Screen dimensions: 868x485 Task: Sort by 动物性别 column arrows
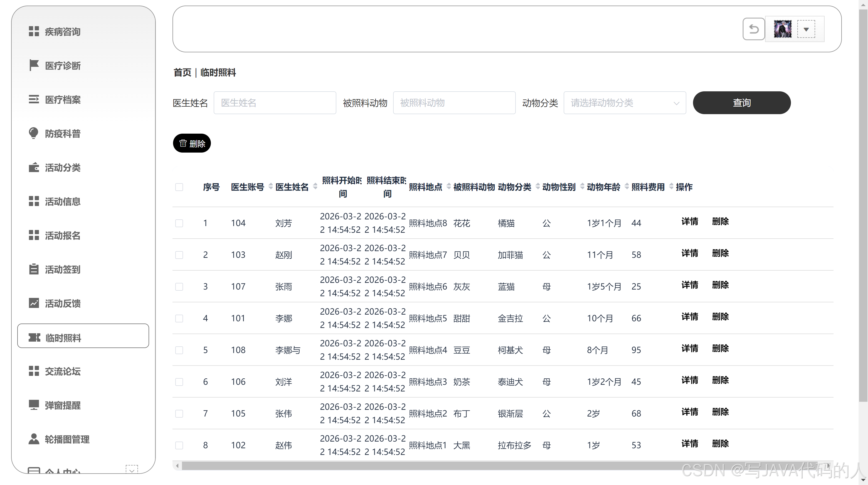582,187
